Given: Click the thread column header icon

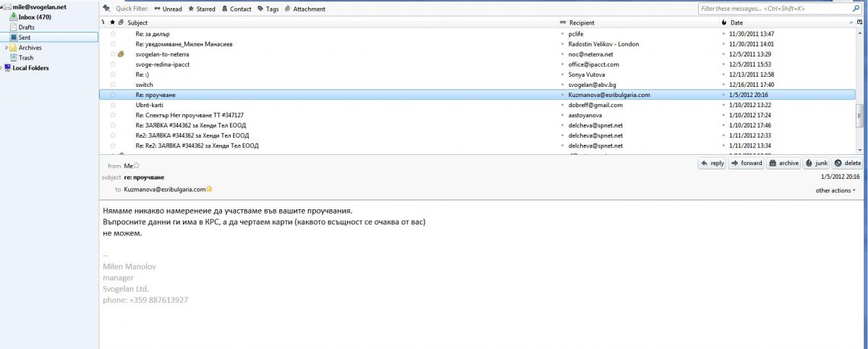Looking at the screenshot, I should 103,23.
